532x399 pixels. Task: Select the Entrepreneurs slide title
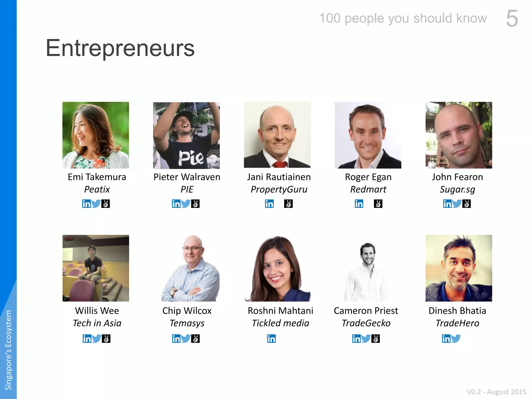click(120, 48)
